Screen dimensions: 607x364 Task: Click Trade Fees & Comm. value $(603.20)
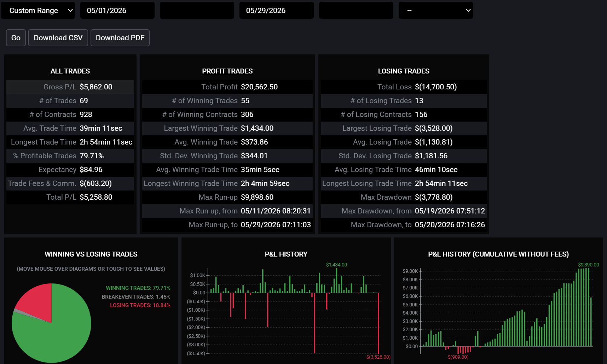96,183
